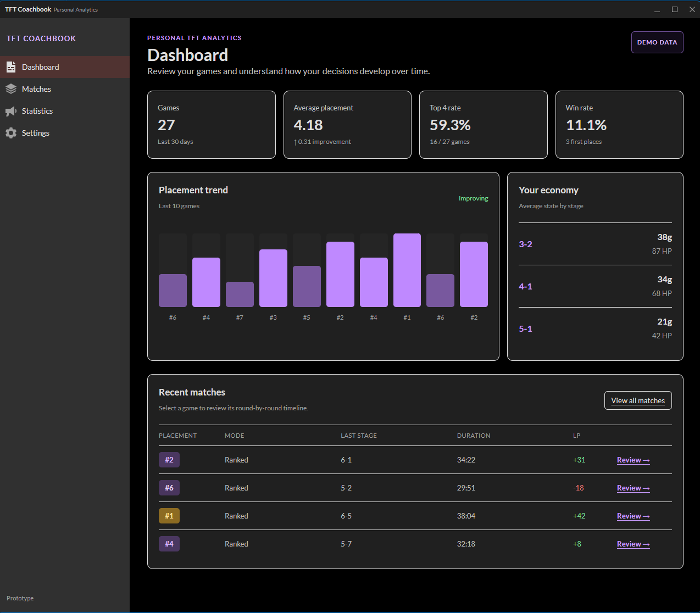
Task: Review the #1 placement match
Action: click(633, 516)
